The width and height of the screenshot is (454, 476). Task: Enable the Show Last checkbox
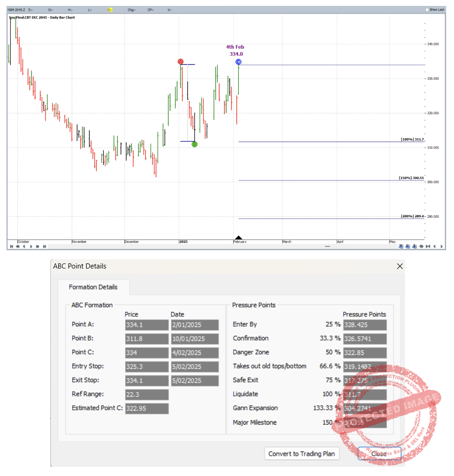pyautogui.click(x=427, y=10)
